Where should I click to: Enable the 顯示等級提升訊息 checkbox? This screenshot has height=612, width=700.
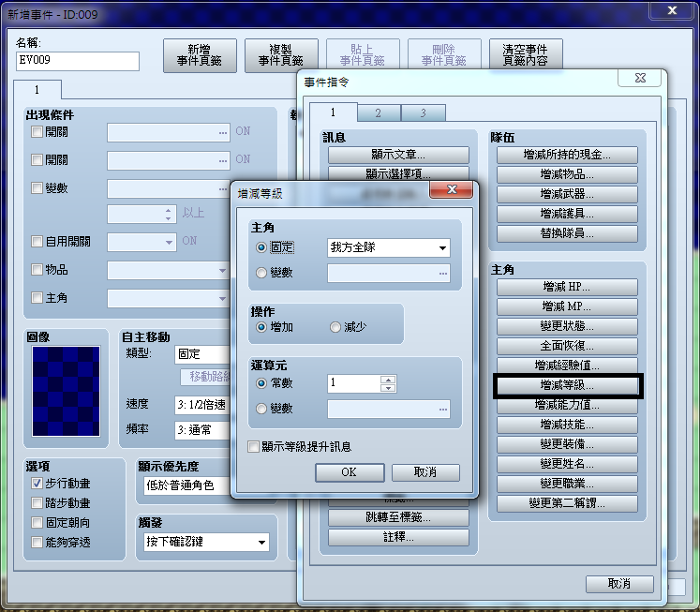tap(253, 446)
